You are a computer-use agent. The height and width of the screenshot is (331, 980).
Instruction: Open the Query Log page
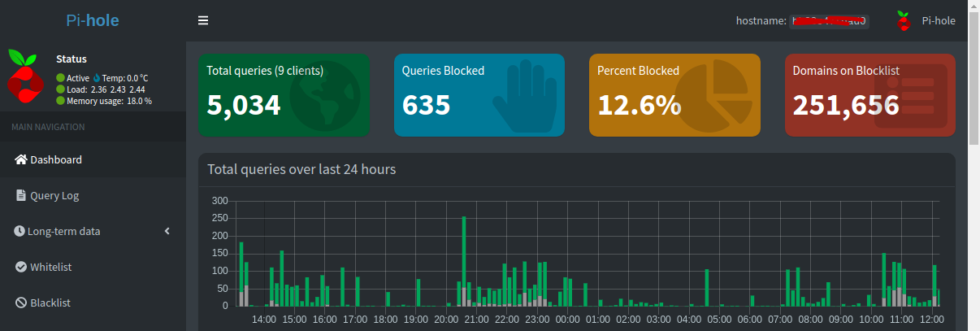(54, 195)
